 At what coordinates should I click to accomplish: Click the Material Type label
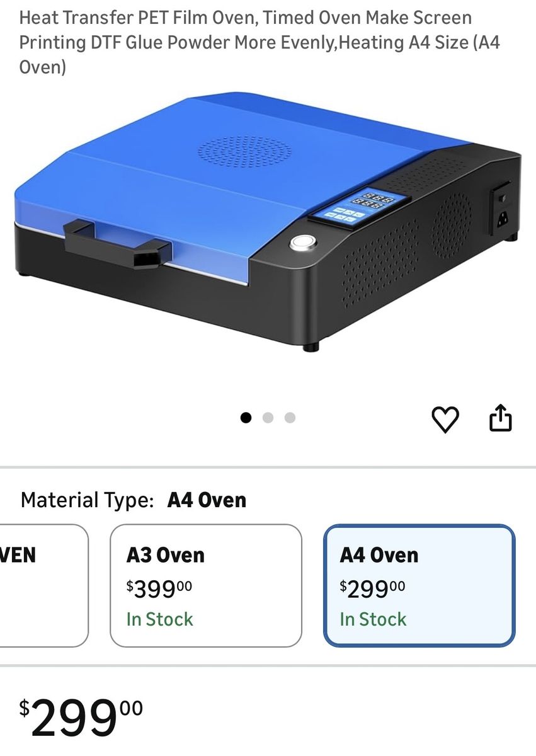coord(87,500)
